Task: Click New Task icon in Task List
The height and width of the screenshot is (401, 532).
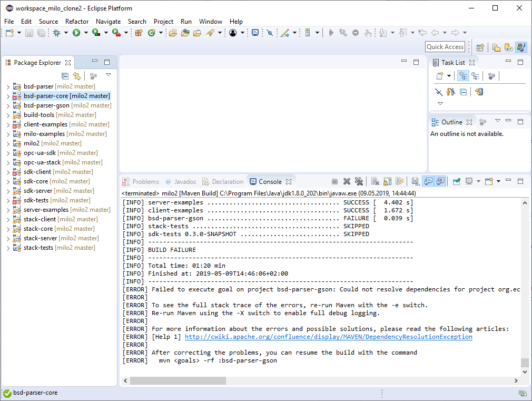Action: coord(440,76)
